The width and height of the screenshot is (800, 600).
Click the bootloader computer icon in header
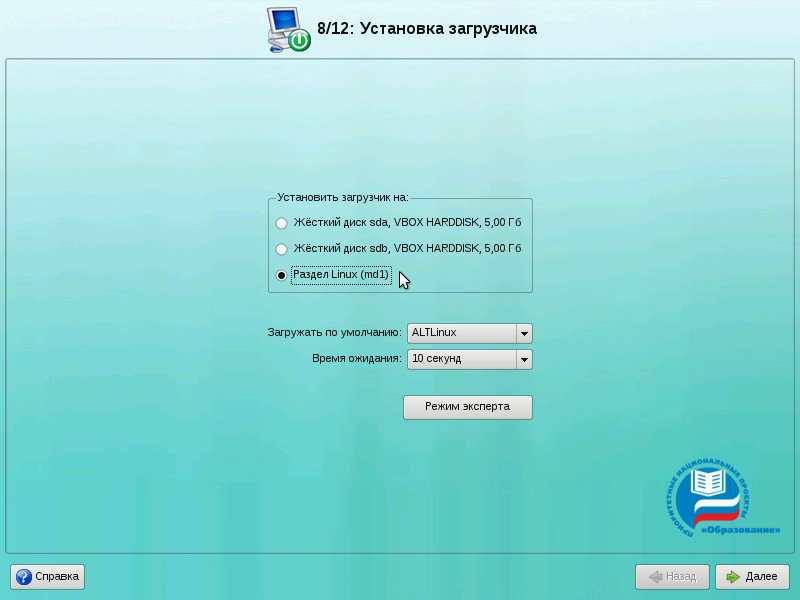pos(289,29)
